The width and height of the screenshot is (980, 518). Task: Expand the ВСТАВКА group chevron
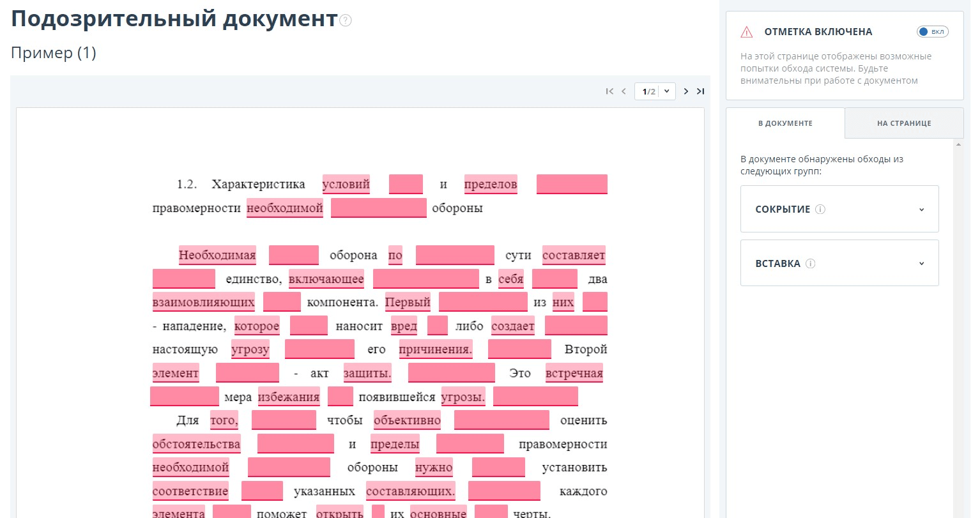921,264
